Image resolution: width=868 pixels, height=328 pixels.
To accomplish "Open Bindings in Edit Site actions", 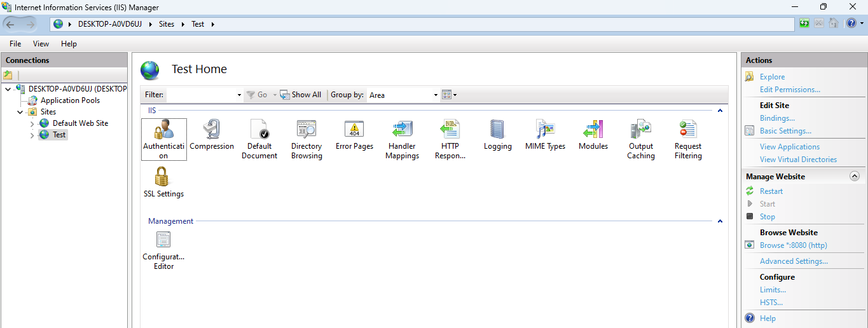I will [x=777, y=118].
